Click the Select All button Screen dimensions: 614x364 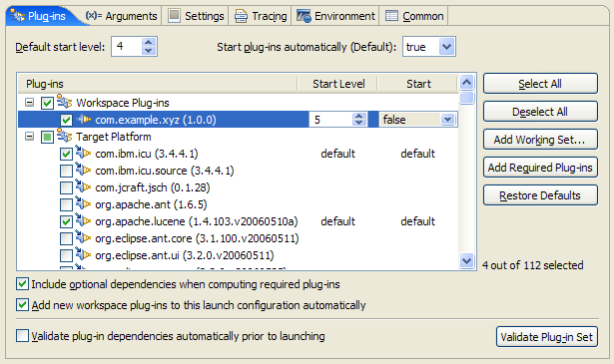pos(540,84)
